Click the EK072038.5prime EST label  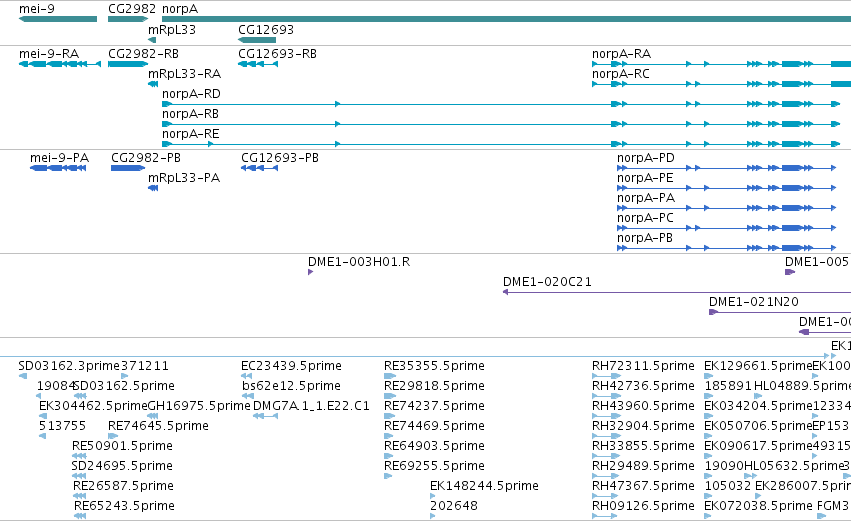pyautogui.click(x=758, y=507)
